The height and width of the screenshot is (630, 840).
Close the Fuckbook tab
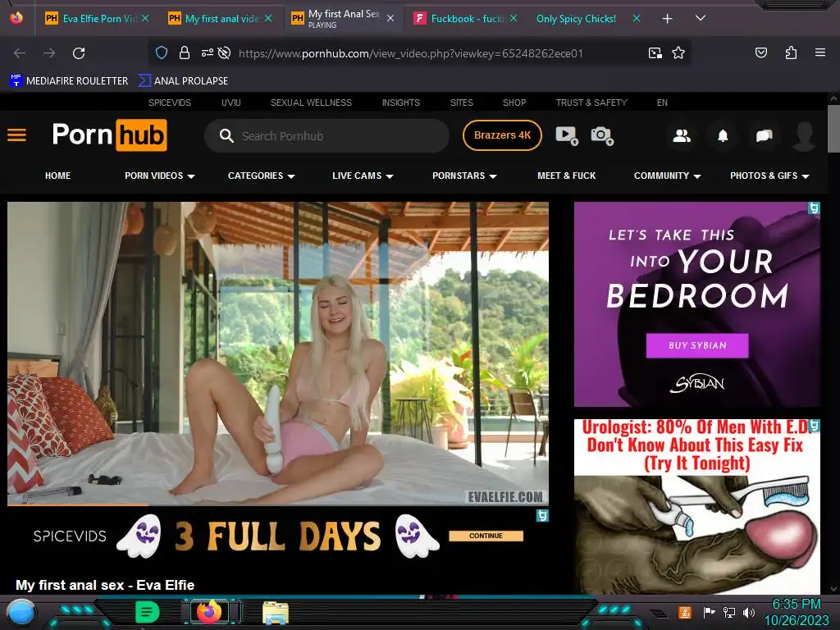(514, 18)
